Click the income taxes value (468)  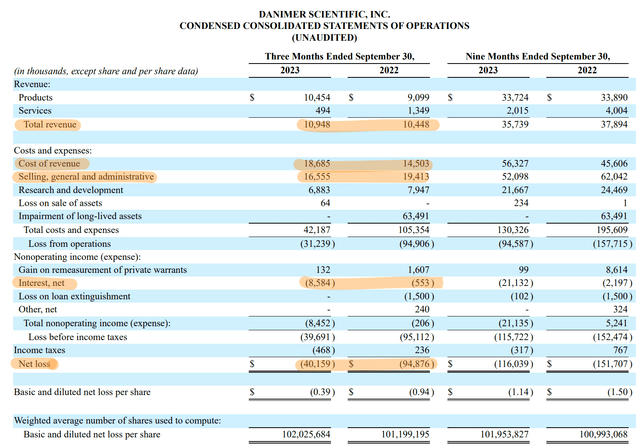(324, 350)
